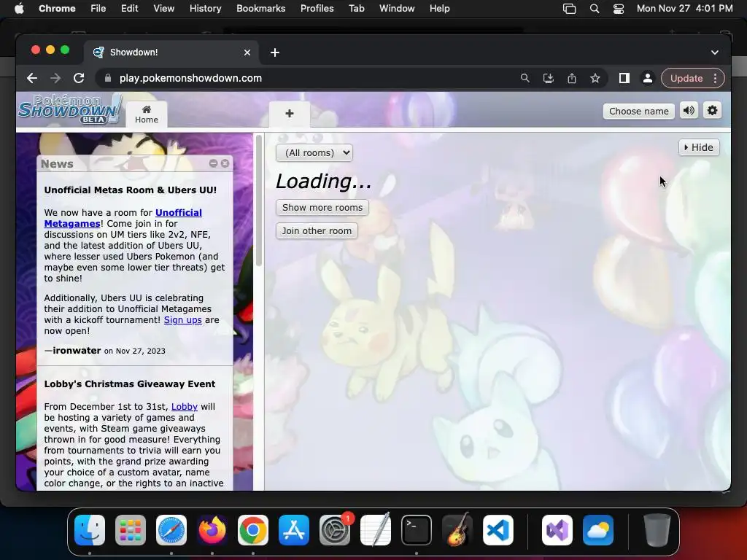Reload the page
The height and width of the screenshot is (560, 747).
pos(79,78)
